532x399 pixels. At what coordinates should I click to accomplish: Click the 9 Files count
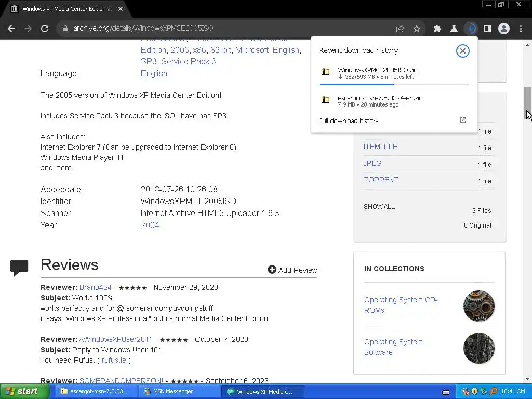482,211
